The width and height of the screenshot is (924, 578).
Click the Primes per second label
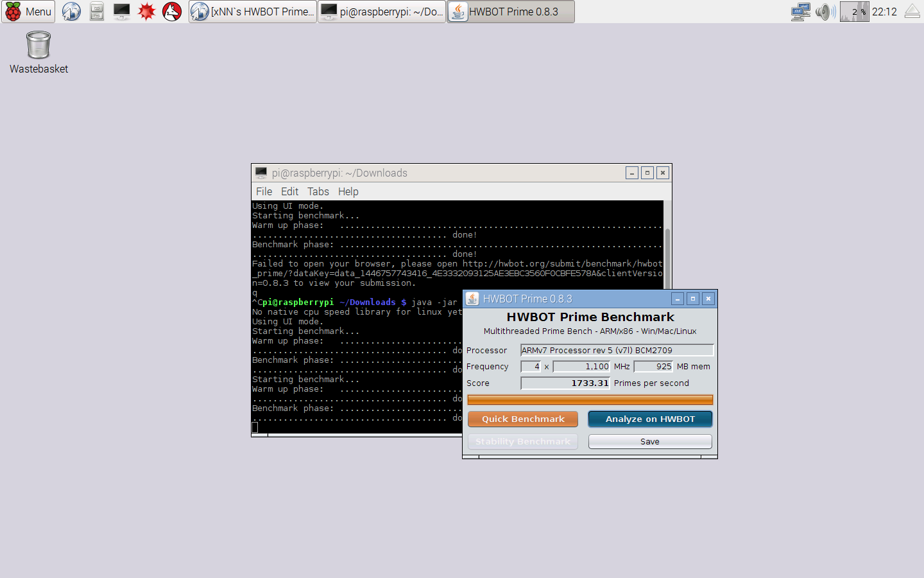(x=651, y=383)
